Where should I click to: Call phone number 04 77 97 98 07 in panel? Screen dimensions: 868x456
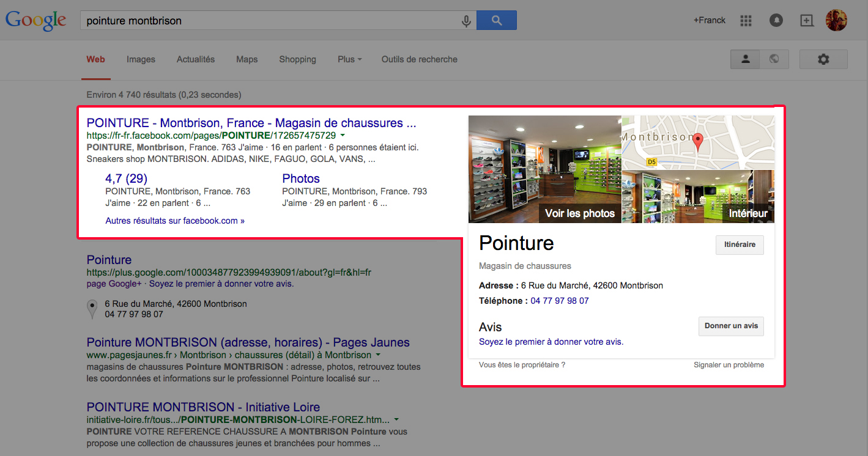tap(560, 301)
